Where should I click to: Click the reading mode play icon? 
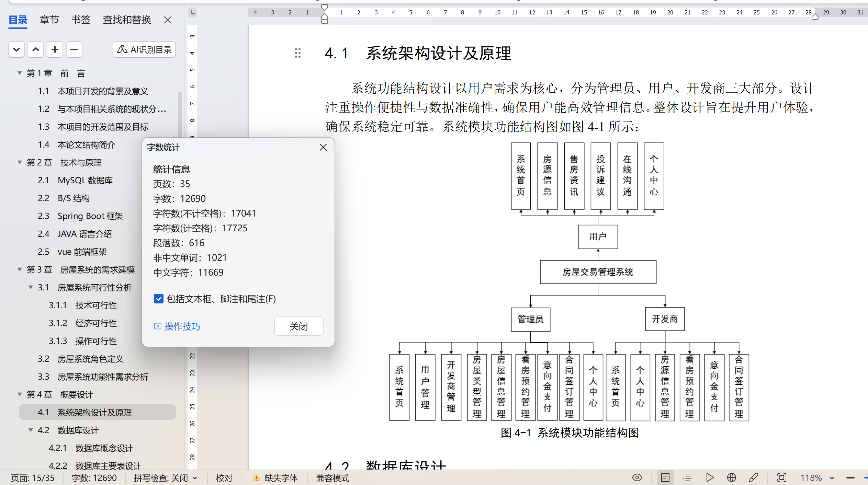coord(710,477)
